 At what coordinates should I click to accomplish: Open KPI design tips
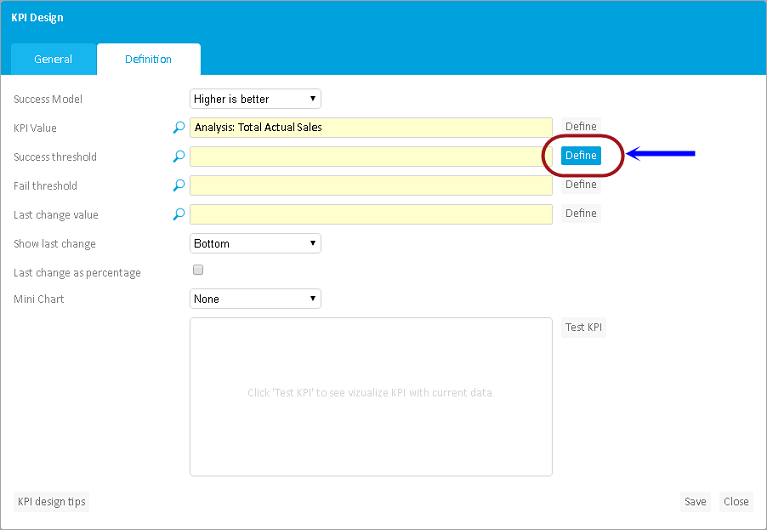pyautogui.click(x=50, y=502)
